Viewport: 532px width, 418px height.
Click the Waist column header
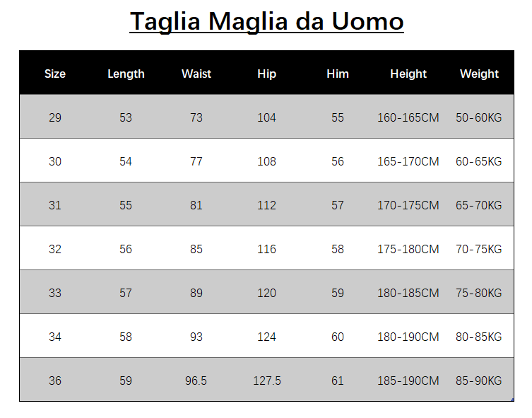pyautogui.click(x=196, y=74)
